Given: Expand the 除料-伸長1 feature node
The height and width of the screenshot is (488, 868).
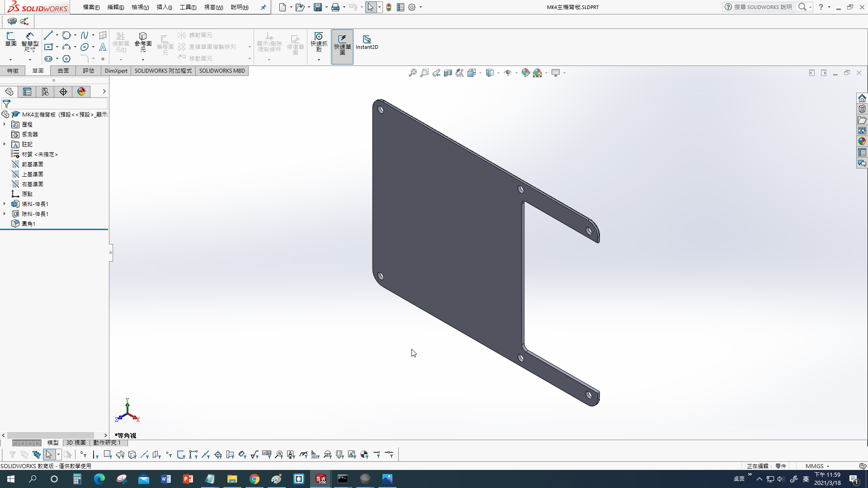Looking at the screenshot, I should click(5, 214).
